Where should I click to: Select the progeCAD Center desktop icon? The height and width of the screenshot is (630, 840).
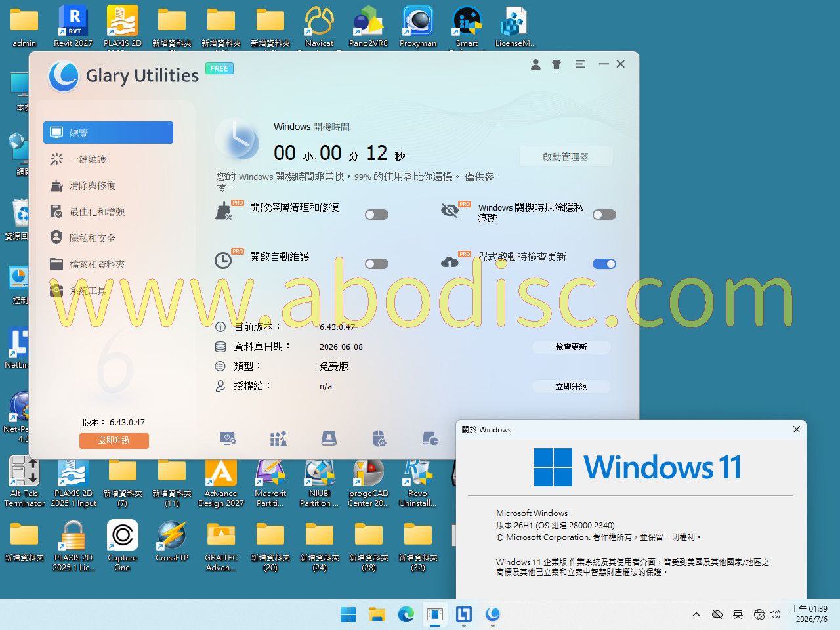pos(369,481)
